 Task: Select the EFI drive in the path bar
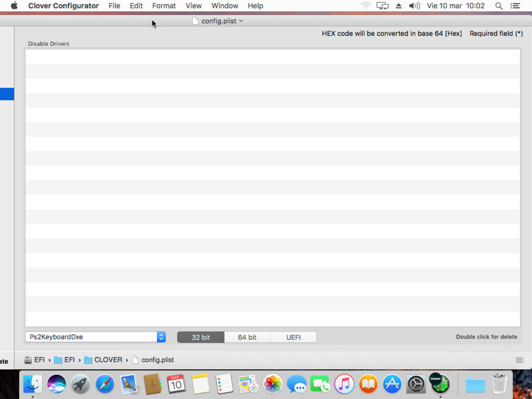tap(35, 360)
